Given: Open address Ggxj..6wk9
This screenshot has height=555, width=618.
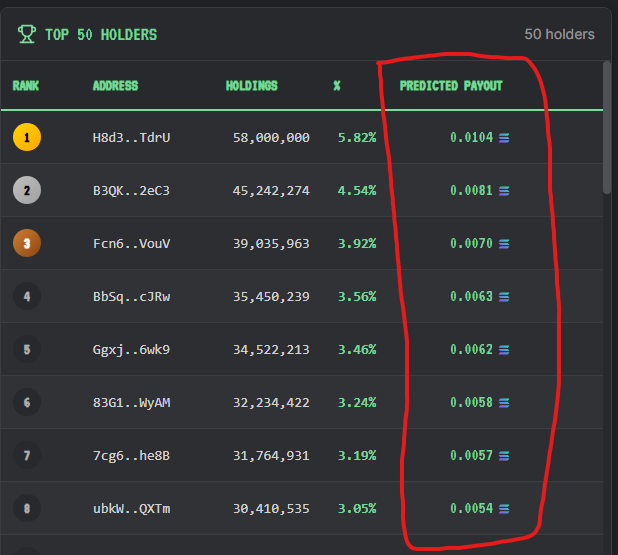Looking at the screenshot, I should tap(131, 350).
